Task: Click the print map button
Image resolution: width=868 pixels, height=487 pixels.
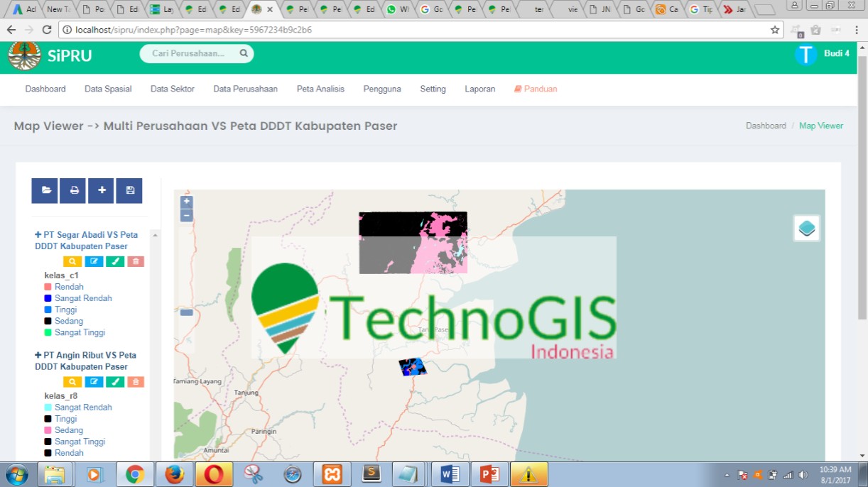Action: (x=73, y=190)
